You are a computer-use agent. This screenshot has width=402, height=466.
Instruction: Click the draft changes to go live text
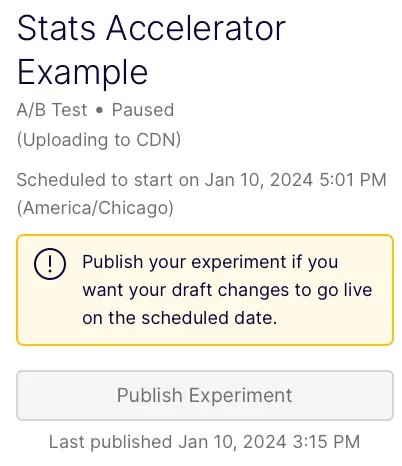[272, 290]
